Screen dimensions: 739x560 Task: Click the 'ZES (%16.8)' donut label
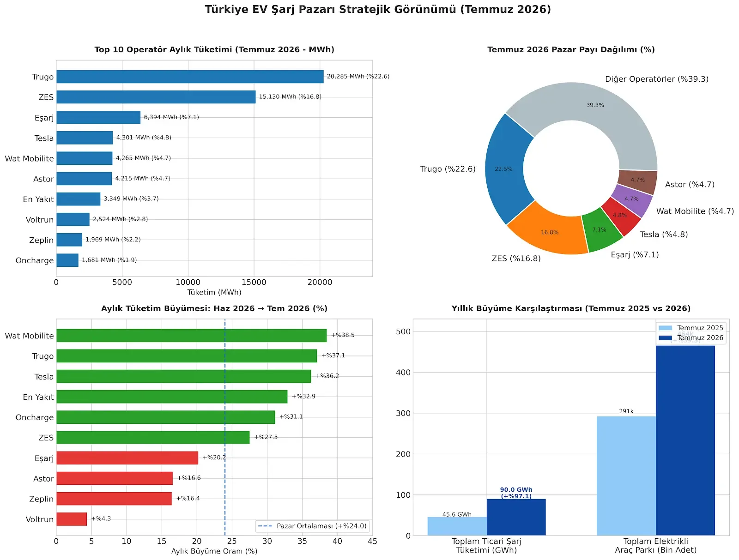(516, 259)
